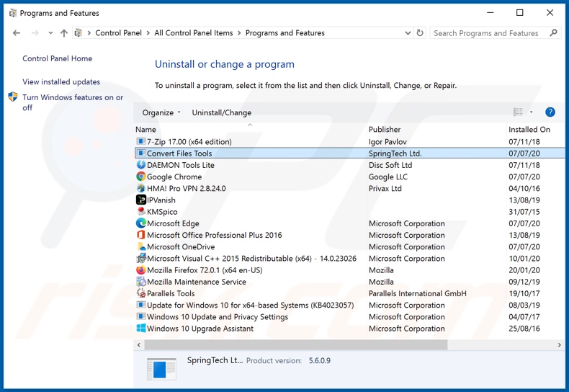The width and height of the screenshot is (569, 392).
Task: Click the 7-Zip program icon
Action: [x=140, y=141]
